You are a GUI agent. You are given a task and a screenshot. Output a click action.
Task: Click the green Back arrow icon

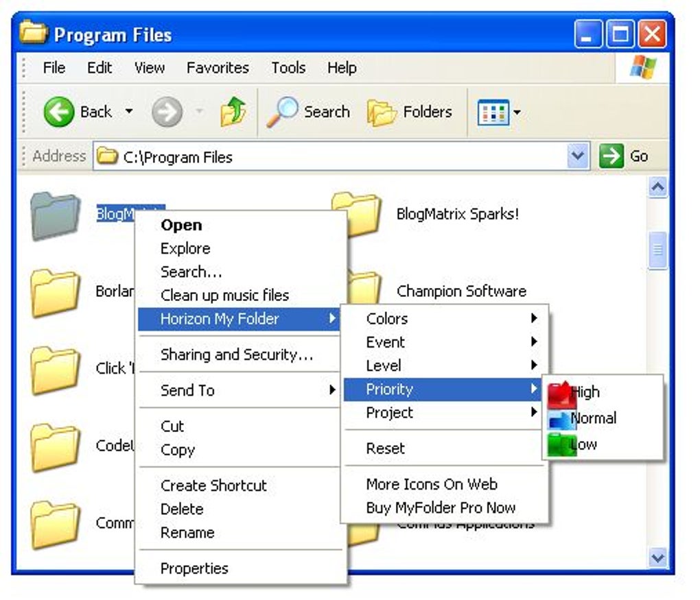[58, 112]
